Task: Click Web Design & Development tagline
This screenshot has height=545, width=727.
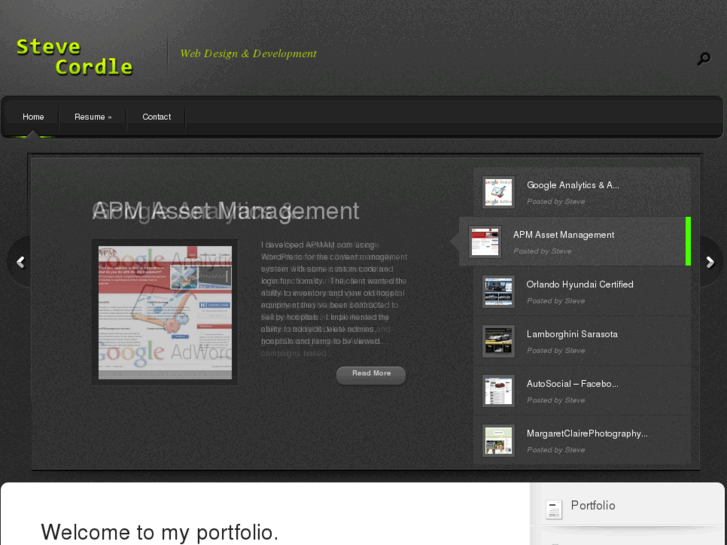Action: (x=248, y=54)
